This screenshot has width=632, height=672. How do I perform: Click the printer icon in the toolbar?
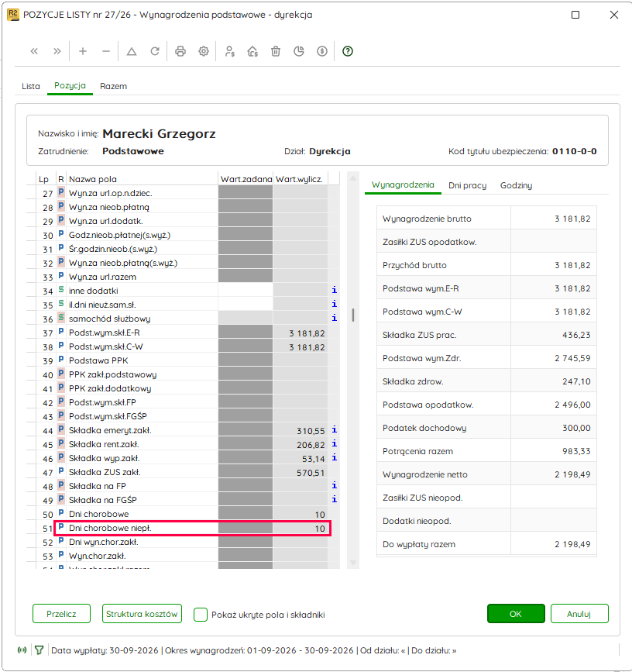pyautogui.click(x=180, y=51)
